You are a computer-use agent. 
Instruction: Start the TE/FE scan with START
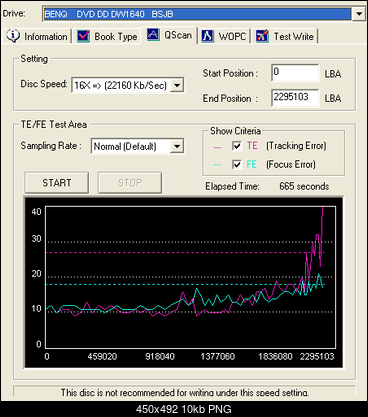tap(57, 183)
